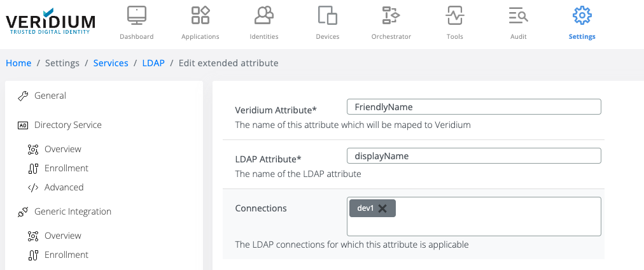Open the Audit search icon
Image resolution: width=644 pixels, height=270 pixels.
[x=518, y=15]
